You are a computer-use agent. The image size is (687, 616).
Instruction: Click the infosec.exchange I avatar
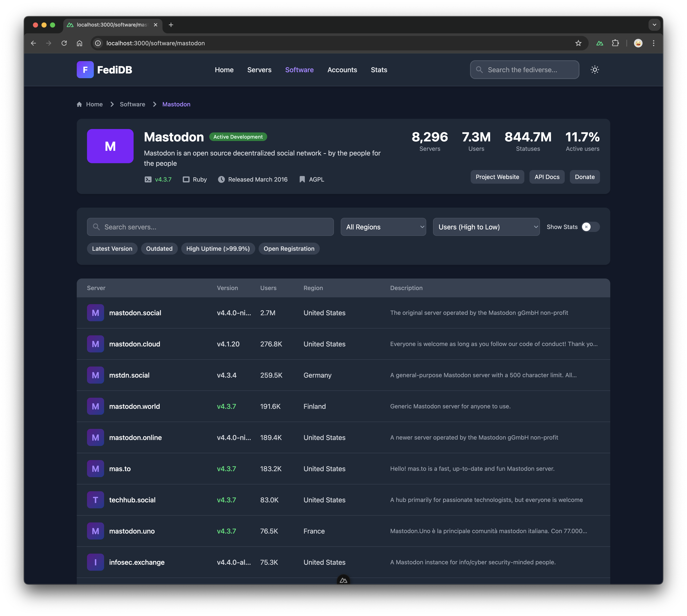click(x=96, y=562)
